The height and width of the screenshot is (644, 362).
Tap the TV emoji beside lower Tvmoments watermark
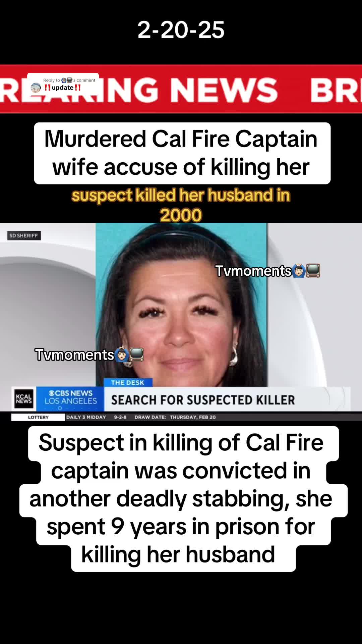(x=136, y=355)
